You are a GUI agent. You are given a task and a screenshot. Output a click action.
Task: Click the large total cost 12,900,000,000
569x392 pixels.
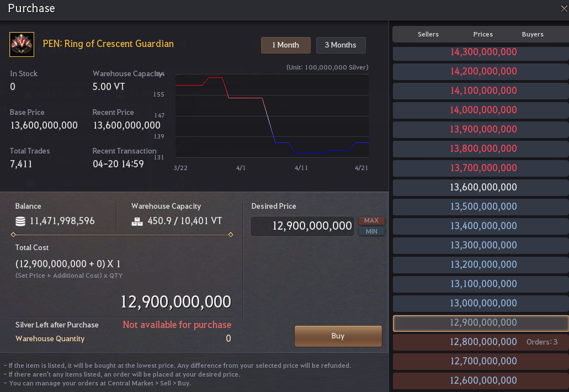(176, 302)
